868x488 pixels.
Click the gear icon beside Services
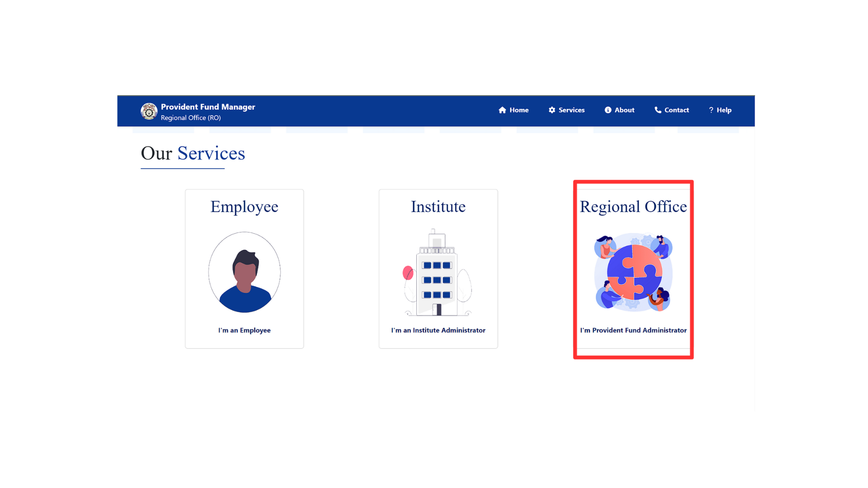tap(552, 110)
